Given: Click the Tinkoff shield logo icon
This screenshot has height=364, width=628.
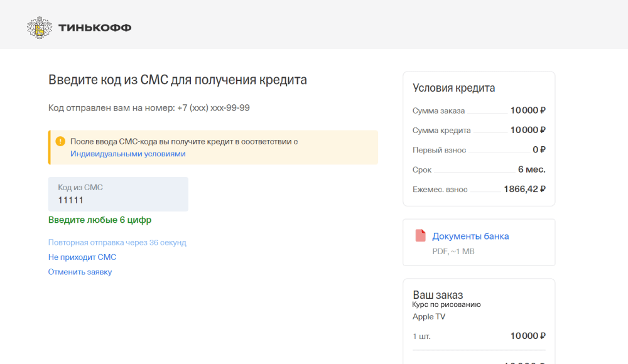Looking at the screenshot, I should (40, 26).
